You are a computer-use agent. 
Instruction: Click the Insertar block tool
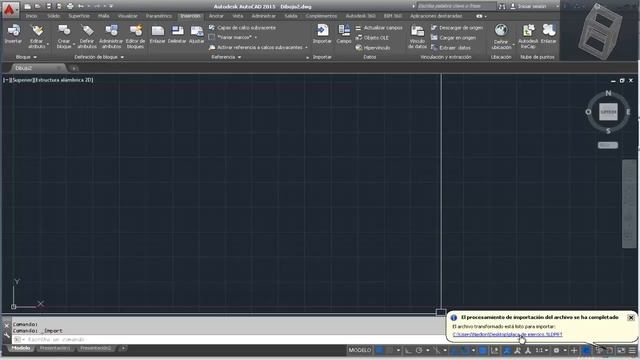click(13, 33)
